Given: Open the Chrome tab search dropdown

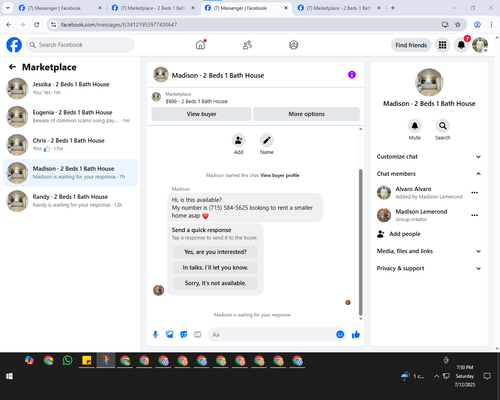Looking at the screenshot, I should (8, 8).
